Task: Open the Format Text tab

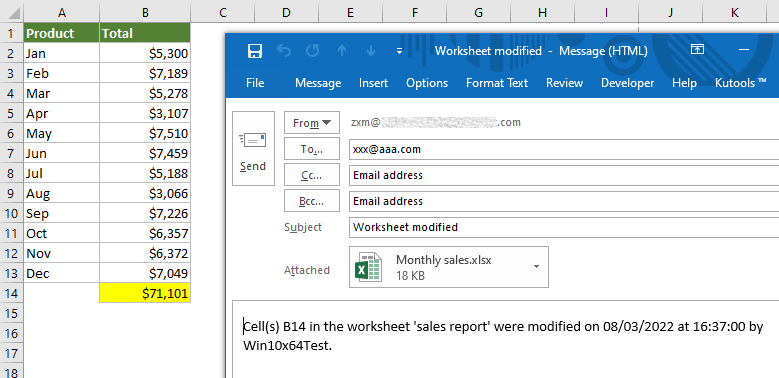Action: (497, 83)
